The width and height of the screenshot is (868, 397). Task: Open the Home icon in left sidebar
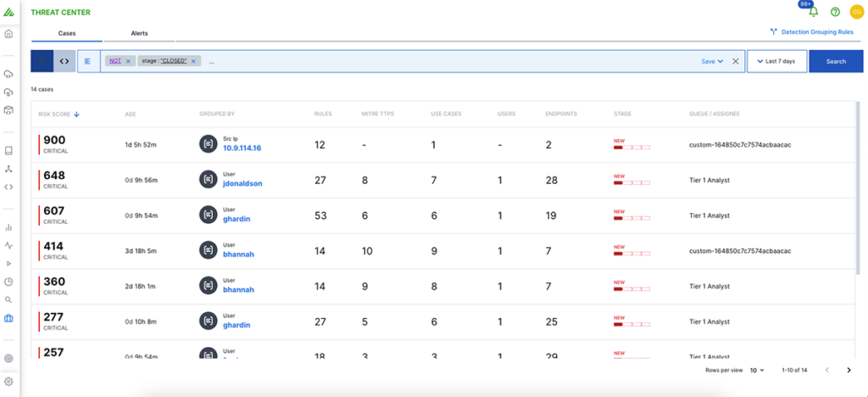8,34
